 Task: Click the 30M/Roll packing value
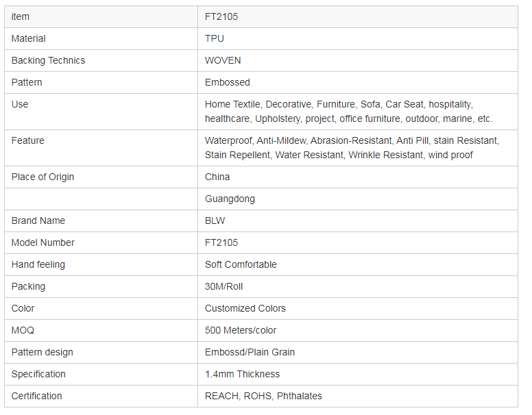[x=223, y=286]
